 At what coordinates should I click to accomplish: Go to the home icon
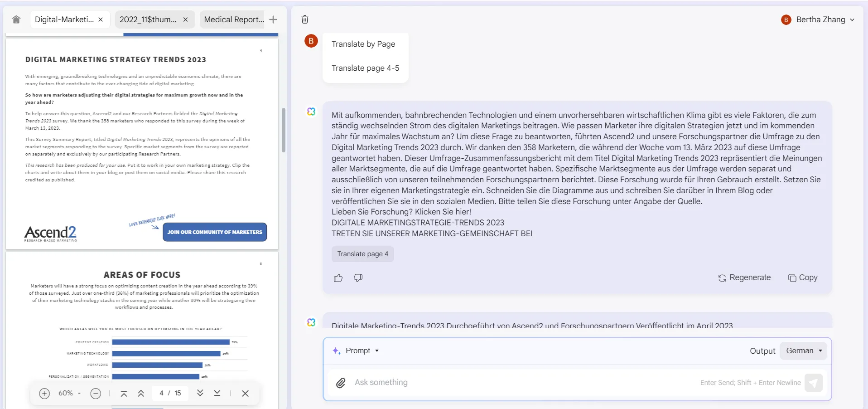click(x=16, y=19)
